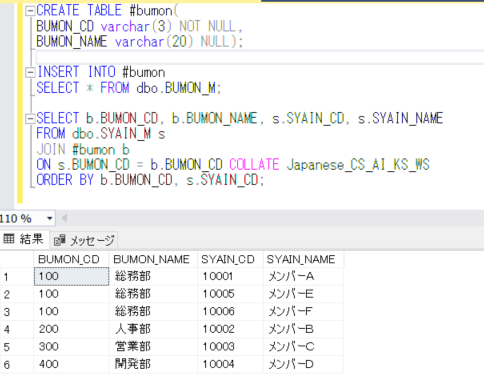This screenshot has width=484, height=384.
Task: Click the horizontal scrollbar left arrow
Action: 65,219
